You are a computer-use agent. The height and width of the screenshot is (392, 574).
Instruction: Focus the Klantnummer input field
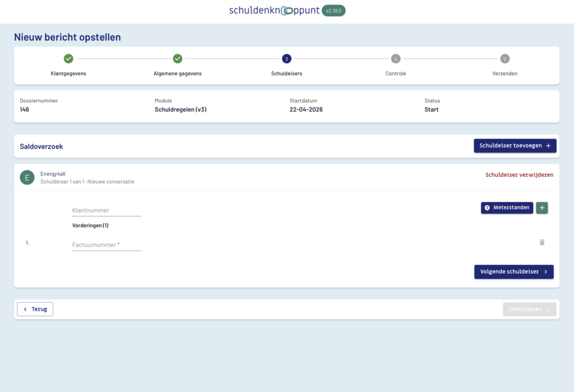(x=107, y=210)
